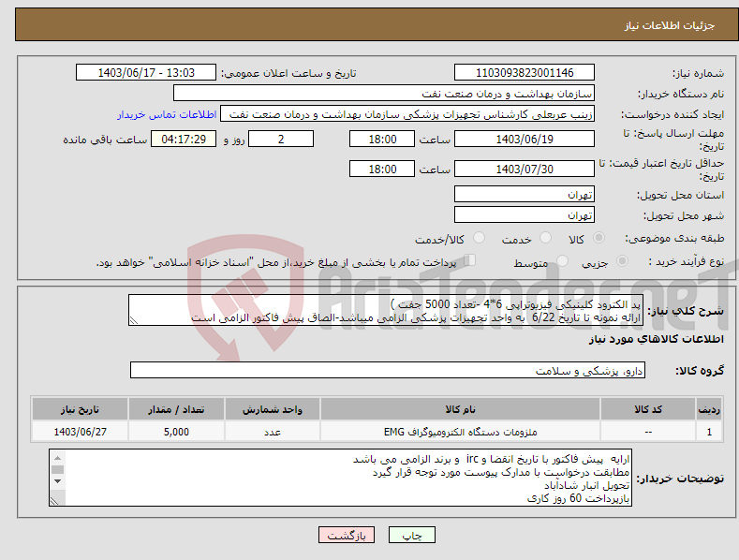Click response deadline hour field 18:00
This screenshot has height=560, width=739.
pos(382,139)
